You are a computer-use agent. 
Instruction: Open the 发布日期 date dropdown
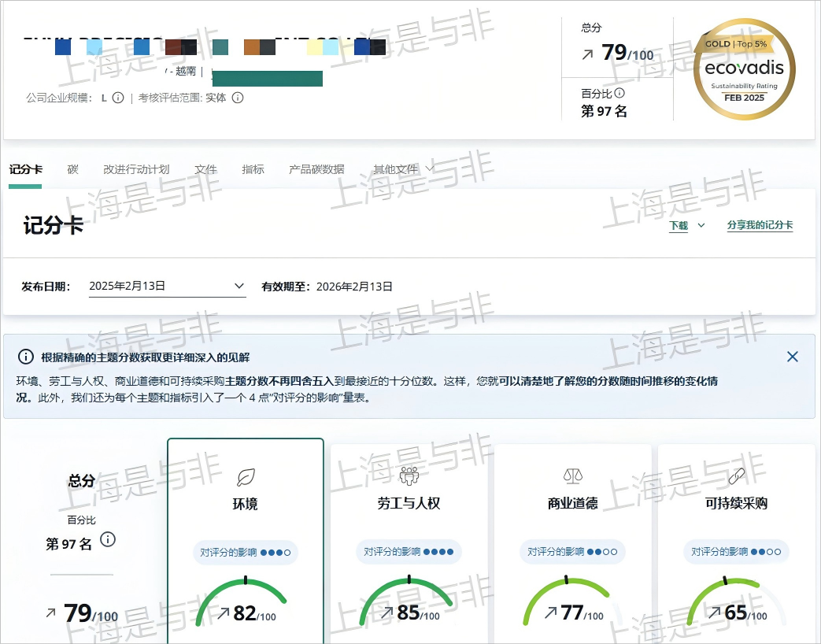coord(167,286)
